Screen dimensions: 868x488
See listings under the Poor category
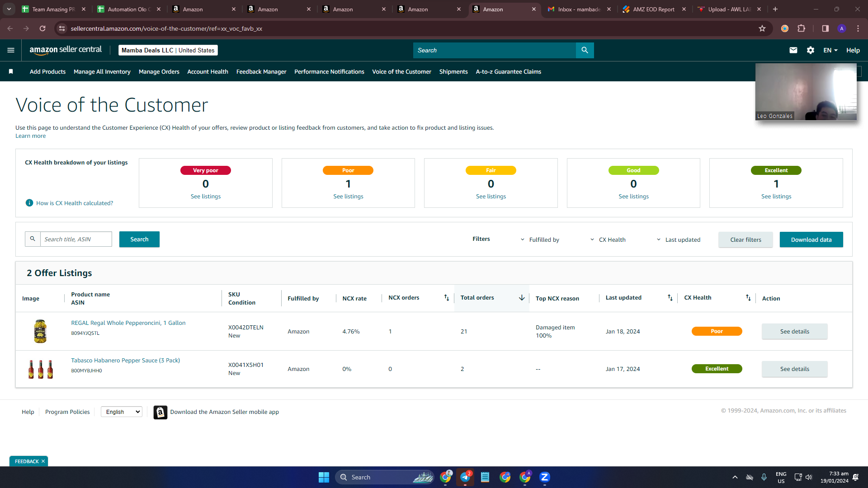tap(348, 197)
